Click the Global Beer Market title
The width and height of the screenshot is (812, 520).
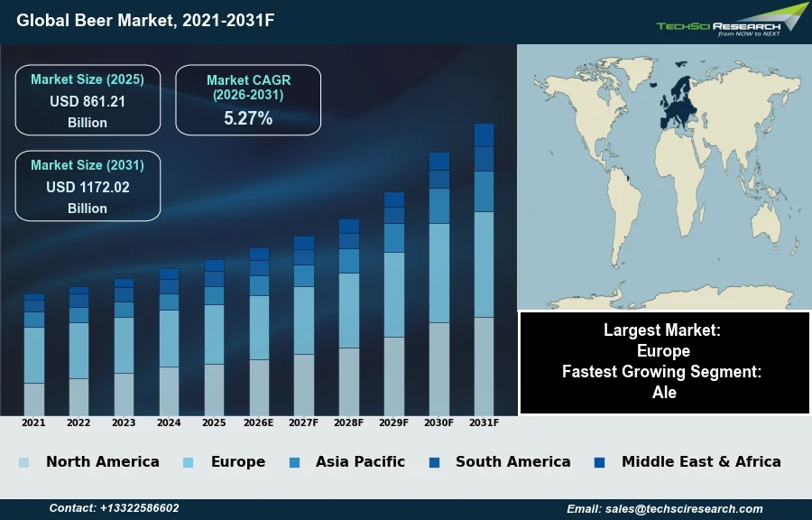(x=145, y=20)
